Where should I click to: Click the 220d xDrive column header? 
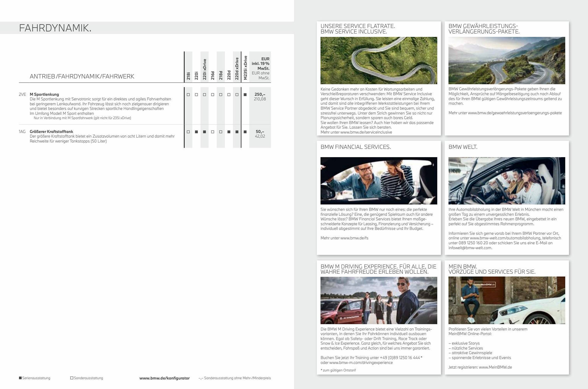pyautogui.click(x=237, y=69)
